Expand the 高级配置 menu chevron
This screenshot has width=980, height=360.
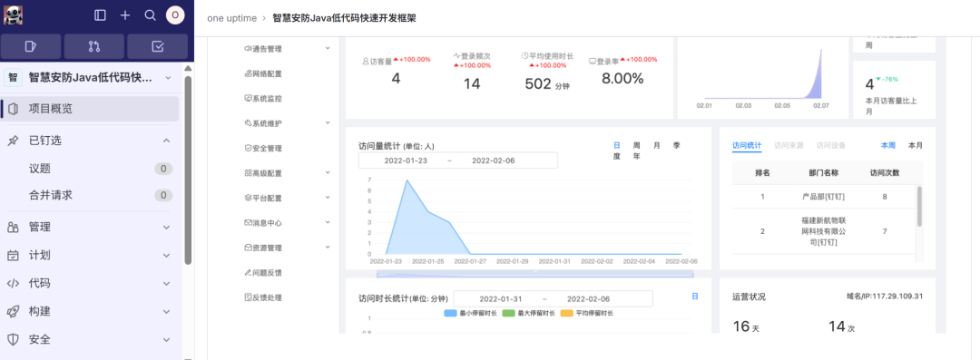coord(328,172)
